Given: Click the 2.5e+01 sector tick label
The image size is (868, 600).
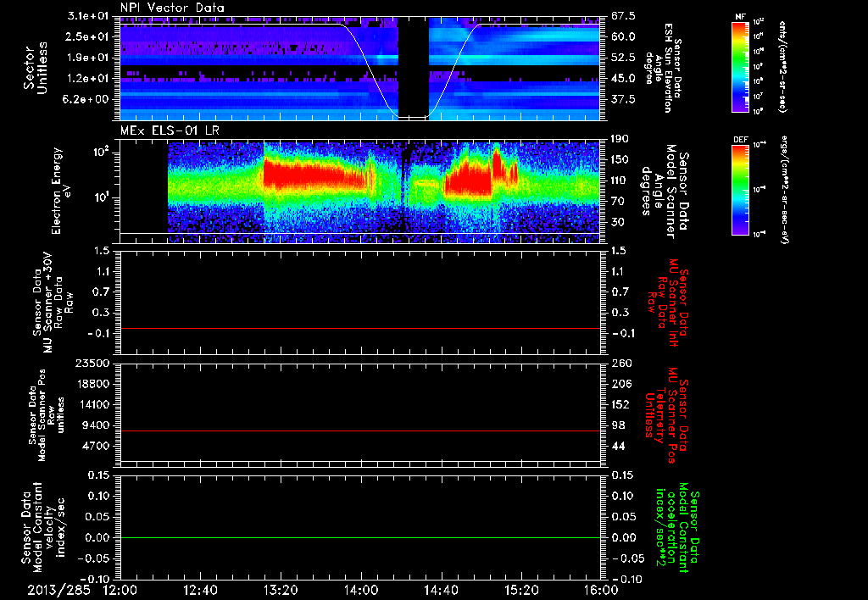Looking at the screenshot, I should pyautogui.click(x=89, y=36).
